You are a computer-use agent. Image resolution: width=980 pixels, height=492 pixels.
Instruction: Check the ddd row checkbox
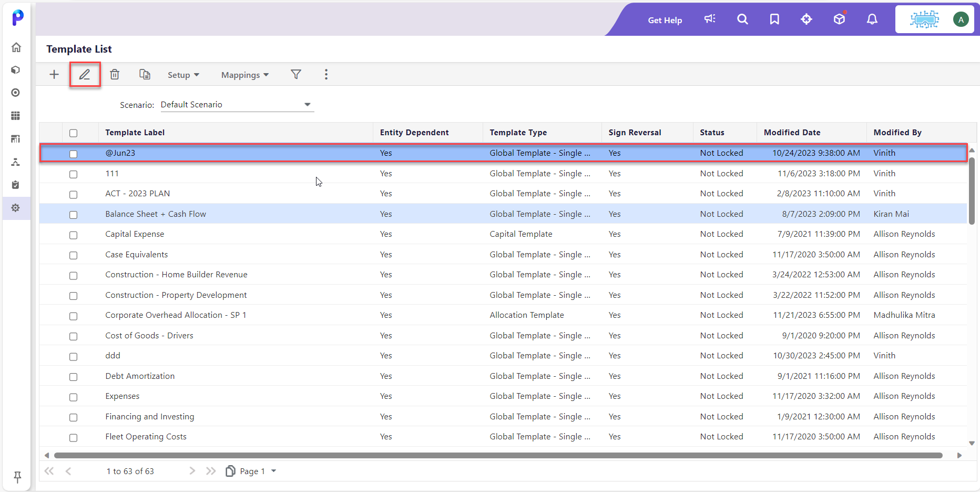pos(74,356)
